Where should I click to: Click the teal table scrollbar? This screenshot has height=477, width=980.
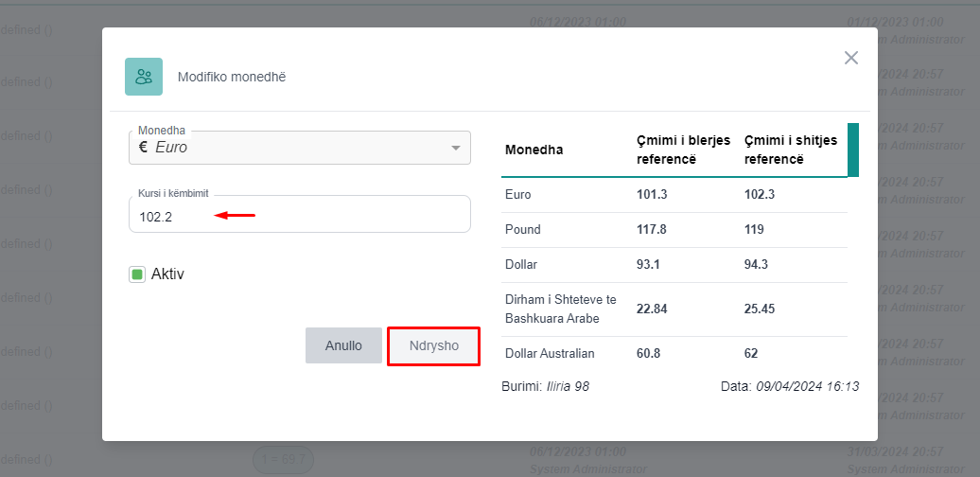click(x=853, y=150)
